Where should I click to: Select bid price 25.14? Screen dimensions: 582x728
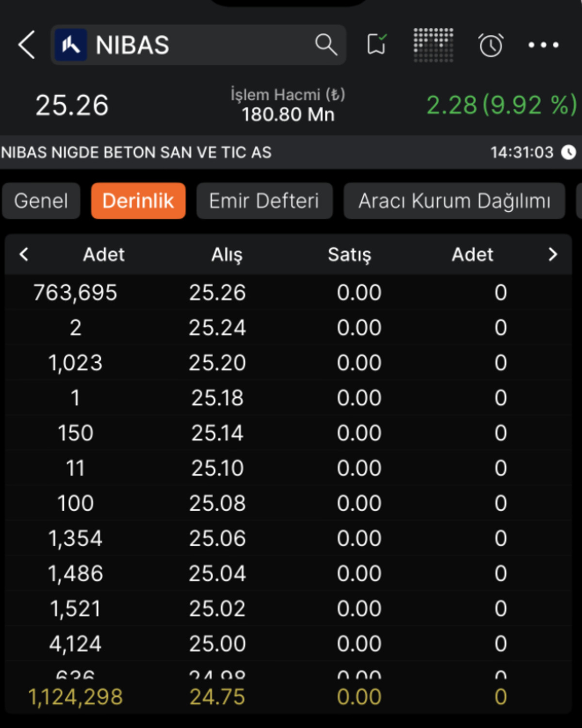coord(217,433)
